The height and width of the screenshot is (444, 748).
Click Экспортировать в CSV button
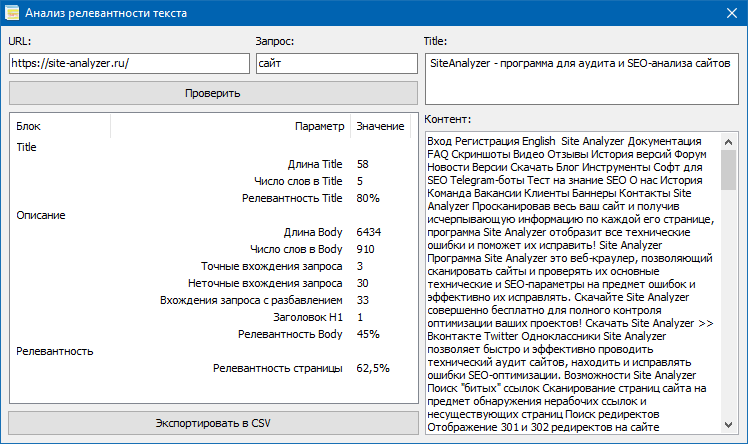pos(213,423)
